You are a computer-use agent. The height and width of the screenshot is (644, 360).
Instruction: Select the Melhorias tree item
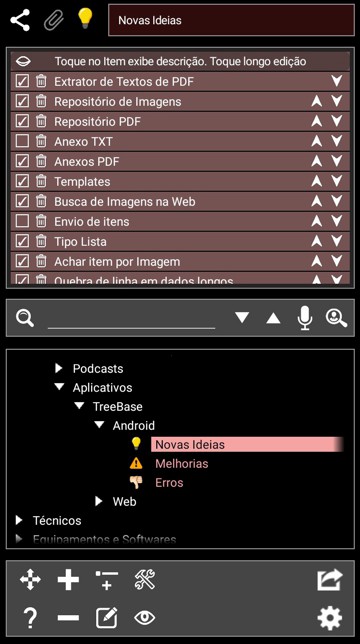tap(181, 464)
